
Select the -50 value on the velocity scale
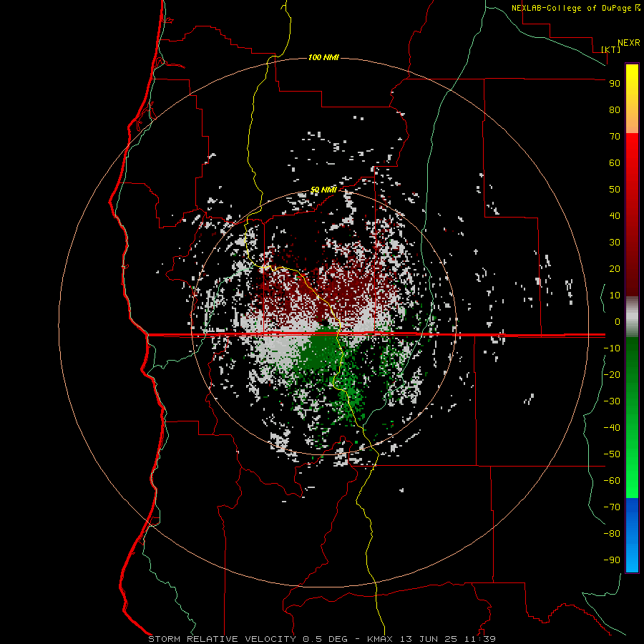click(x=612, y=454)
